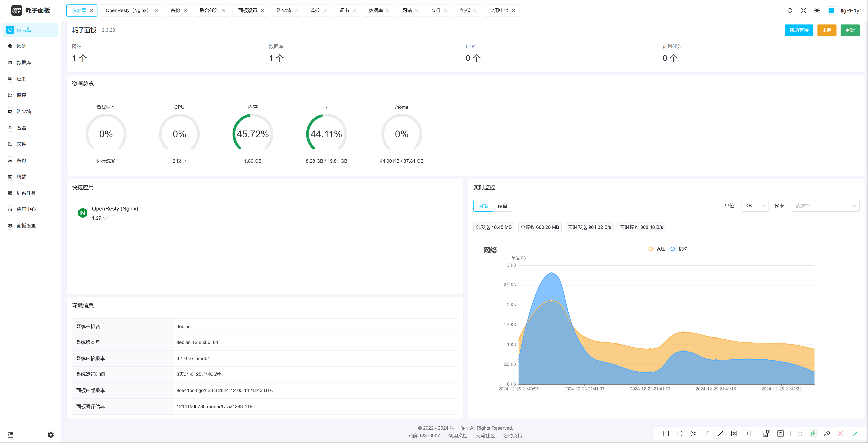Open the 使用文档 footer link

click(458, 436)
